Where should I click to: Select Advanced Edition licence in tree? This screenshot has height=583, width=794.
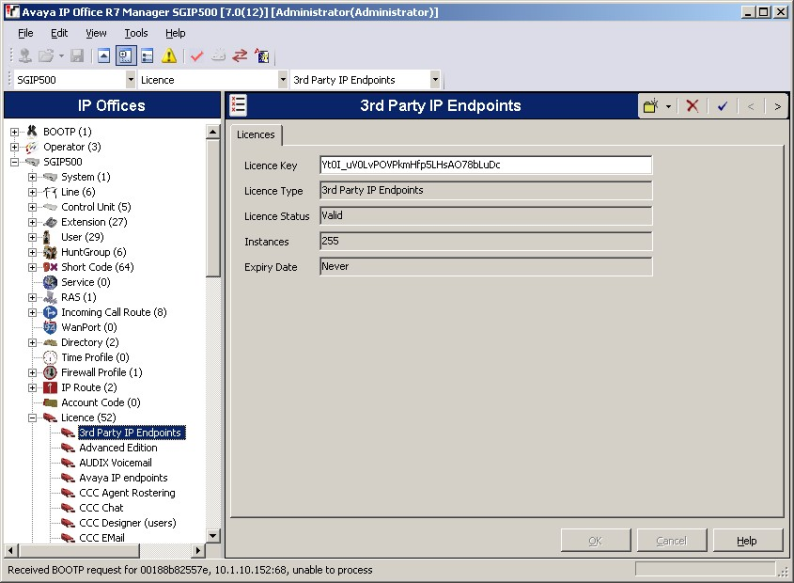[118, 448]
